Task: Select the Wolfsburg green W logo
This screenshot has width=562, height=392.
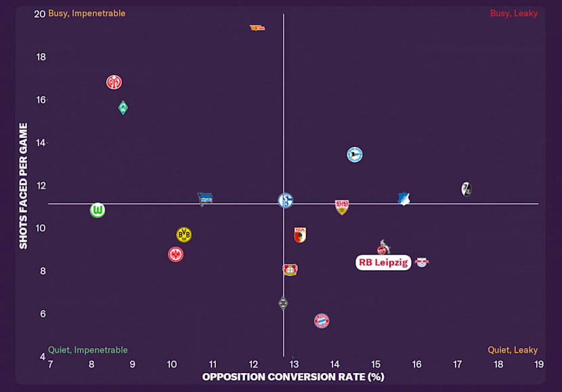Action: coord(98,211)
